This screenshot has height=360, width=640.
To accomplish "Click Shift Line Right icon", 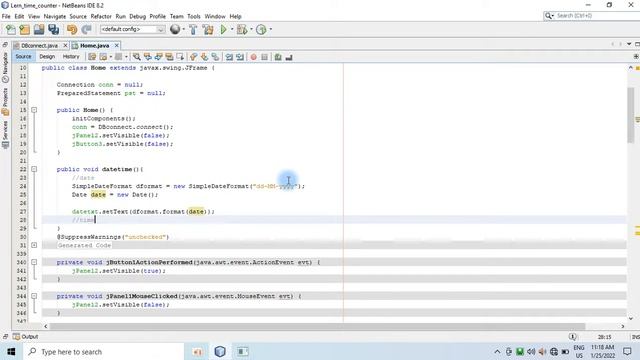I will pos(240,57).
